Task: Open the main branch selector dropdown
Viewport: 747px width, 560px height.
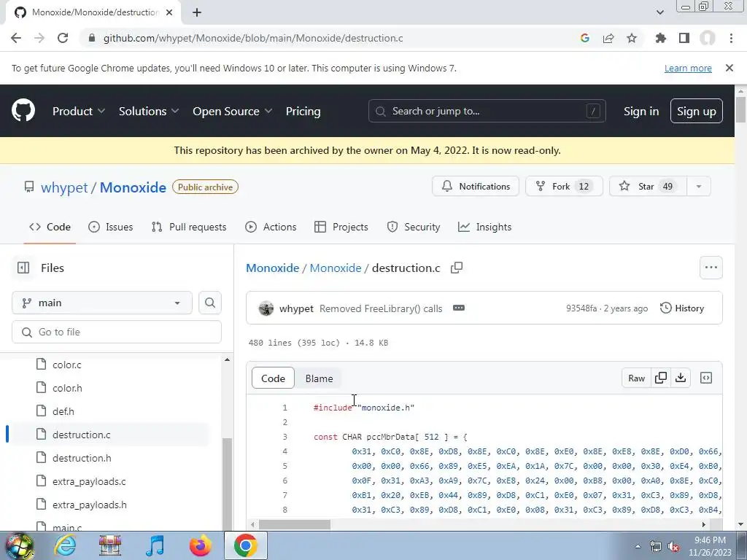Action: point(102,303)
